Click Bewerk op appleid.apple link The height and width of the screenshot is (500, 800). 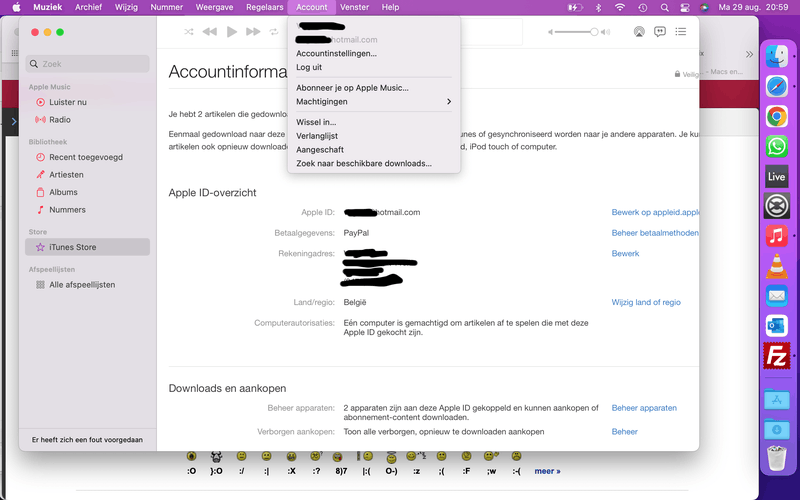[x=655, y=212]
